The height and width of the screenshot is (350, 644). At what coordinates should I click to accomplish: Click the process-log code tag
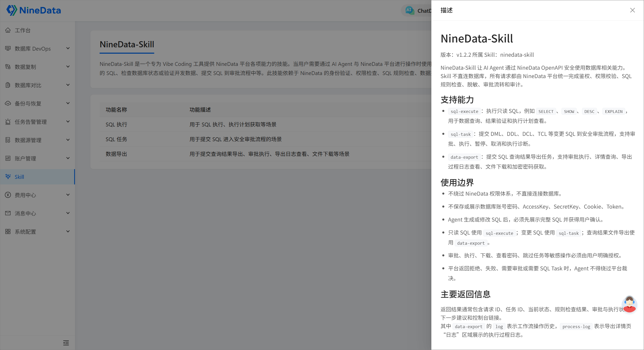click(576, 327)
